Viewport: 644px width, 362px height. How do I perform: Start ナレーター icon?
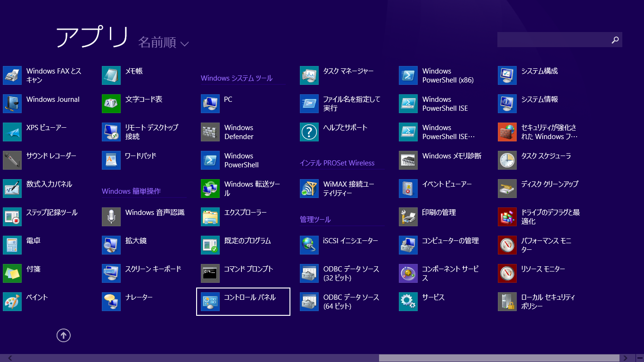point(111,302)
